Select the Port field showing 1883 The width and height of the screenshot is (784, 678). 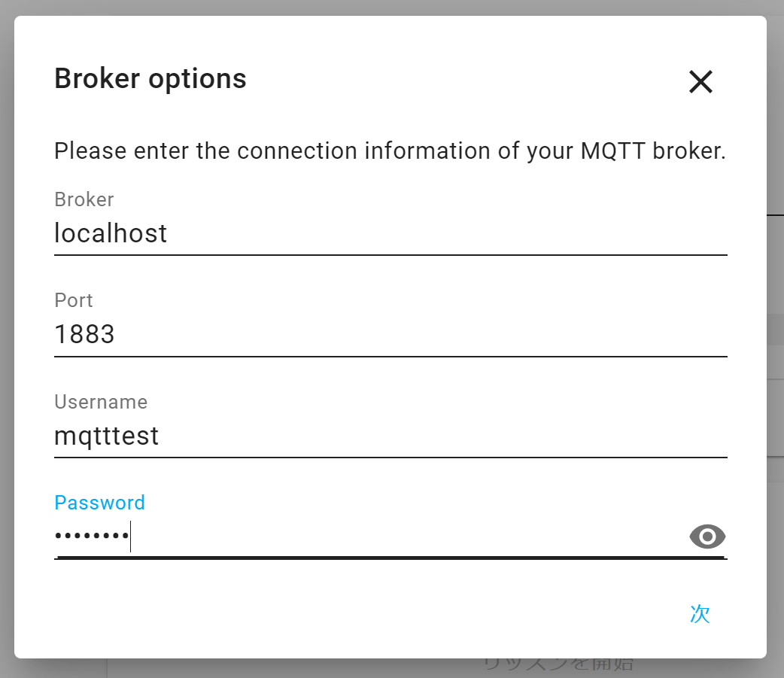point(390,324)
